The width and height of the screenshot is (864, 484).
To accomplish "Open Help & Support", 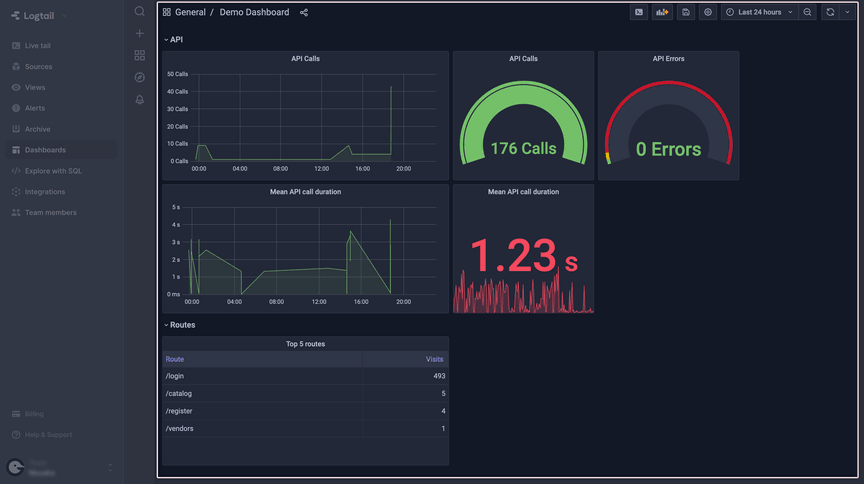I will tap(48, 435).
